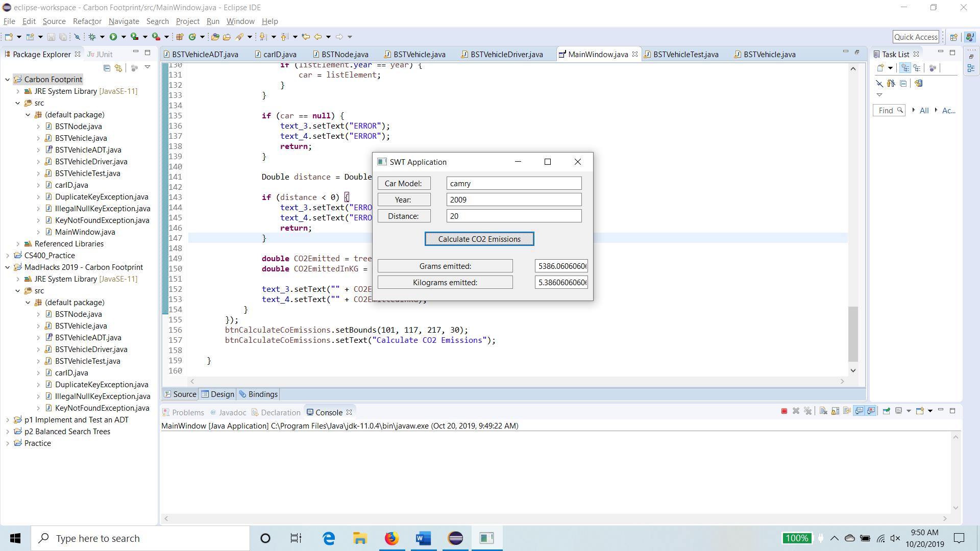Image resolution: width=980 pixels, height=551 pixels.
Task: Click the Pin Console icon
Action: (887, 411)
